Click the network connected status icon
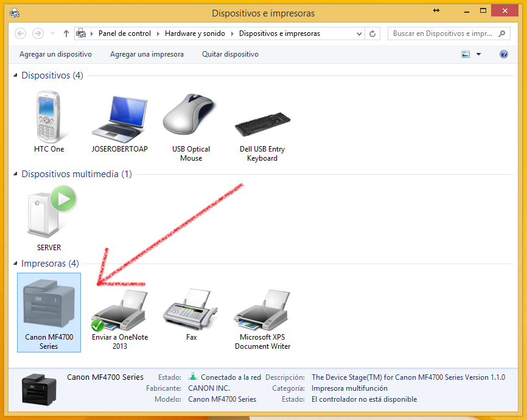The width and height of the screenshot is (527, 420). coord(192,376)
